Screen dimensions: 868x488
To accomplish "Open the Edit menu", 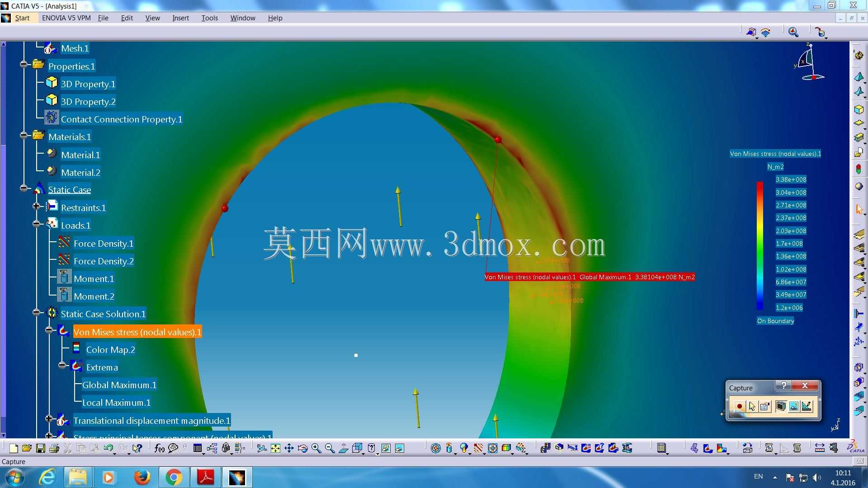I will coord(127,18).
